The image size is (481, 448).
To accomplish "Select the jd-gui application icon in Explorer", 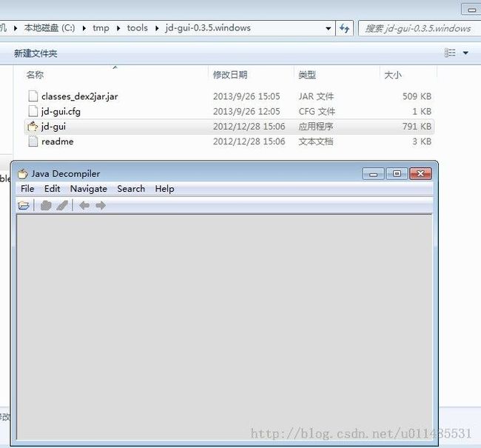I will click(x=33, y=127).
